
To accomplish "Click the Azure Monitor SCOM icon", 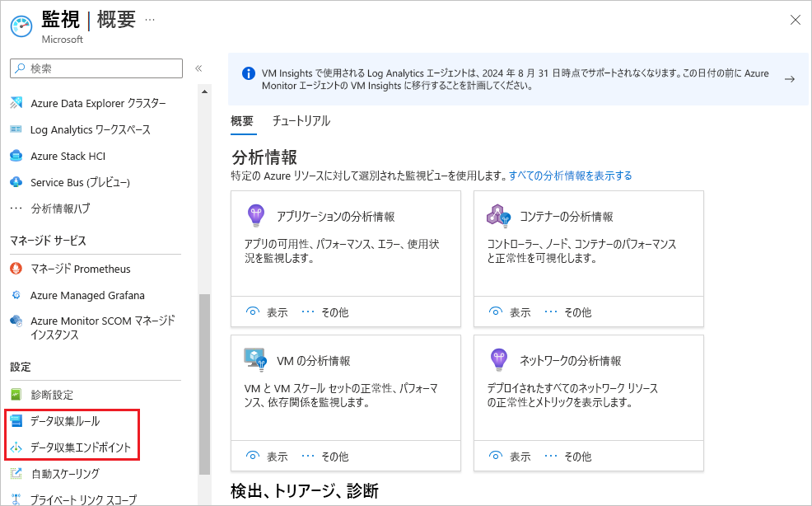I will (16, 321).
